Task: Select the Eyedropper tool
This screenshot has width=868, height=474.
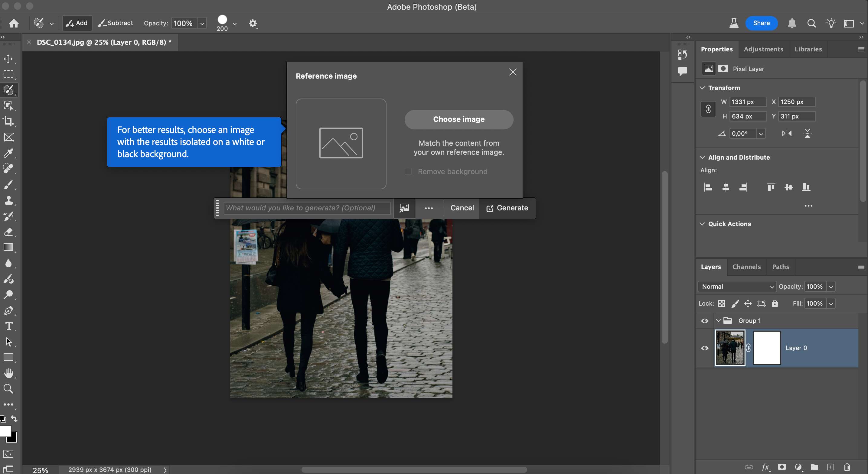Action: tap(8, 153)
